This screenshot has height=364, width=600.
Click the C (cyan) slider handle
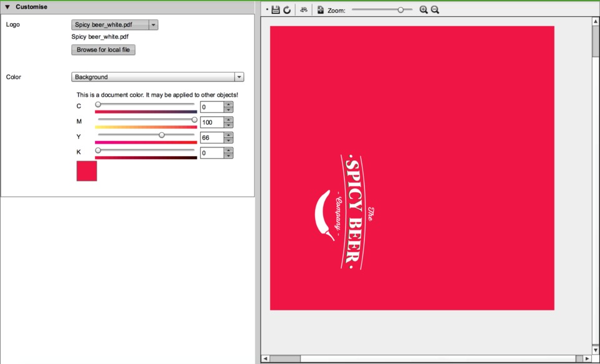(x=98, y=104)
